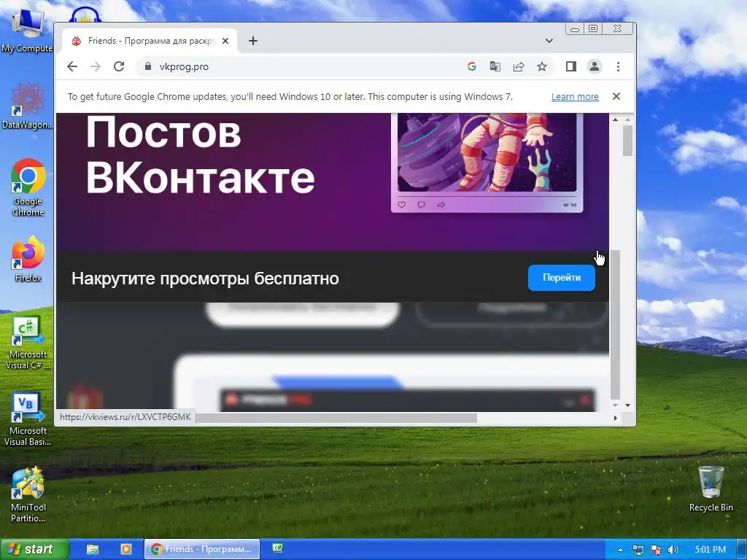
Task: Expand the tab search chevron
Action: pyautogui.click(x=549, y=41)
